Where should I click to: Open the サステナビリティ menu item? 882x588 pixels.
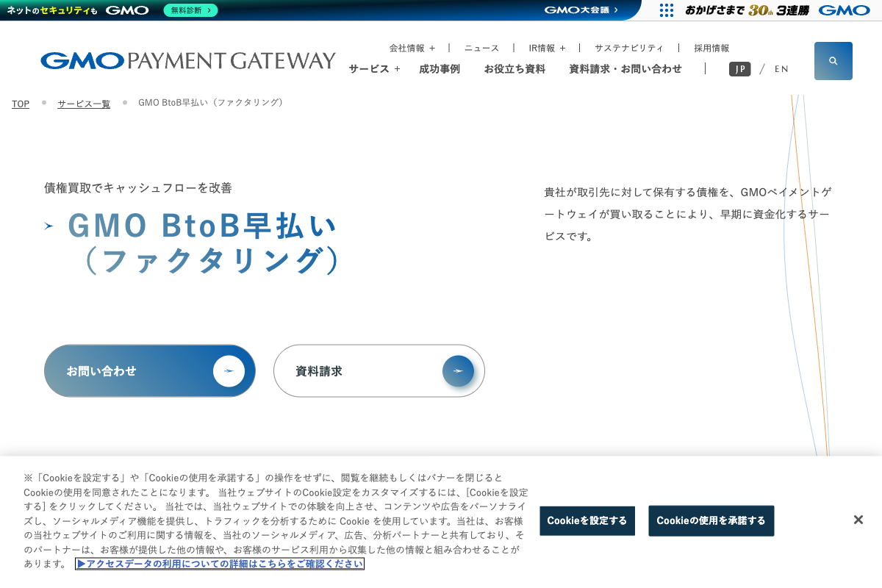(629, 48)
